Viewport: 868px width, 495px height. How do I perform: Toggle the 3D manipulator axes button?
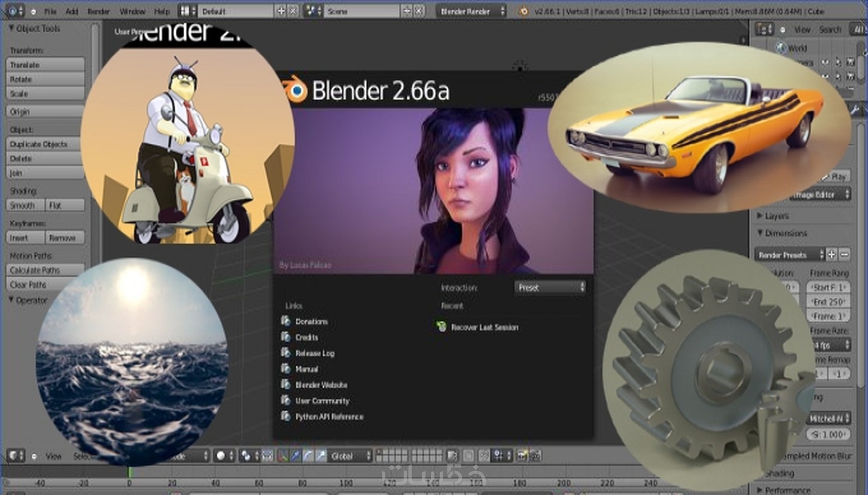283,455
